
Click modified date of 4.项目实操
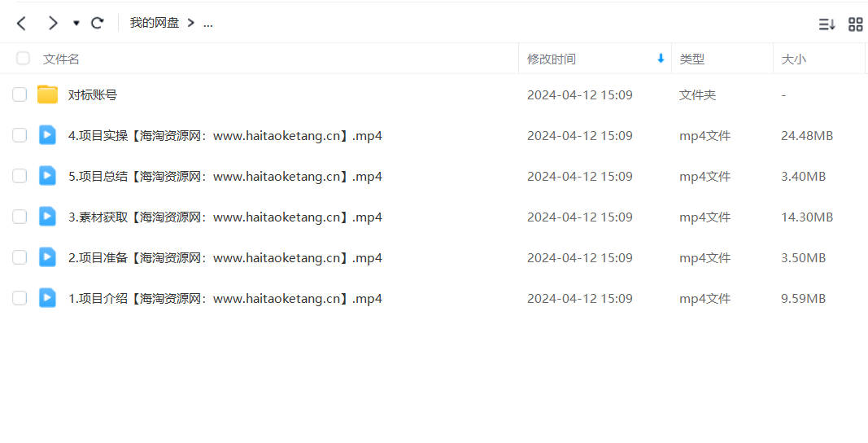click(579, 136)
